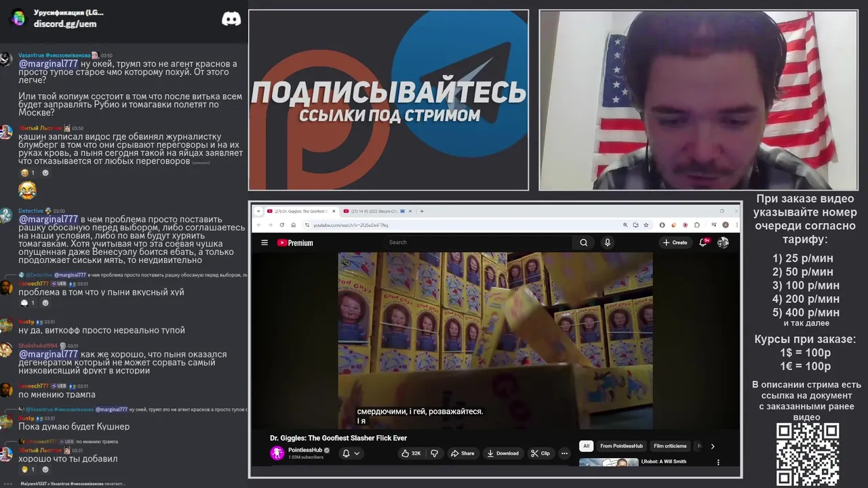Click the webcam feed with flag
The height and width of the screenshot is (488, 868).
698,100
